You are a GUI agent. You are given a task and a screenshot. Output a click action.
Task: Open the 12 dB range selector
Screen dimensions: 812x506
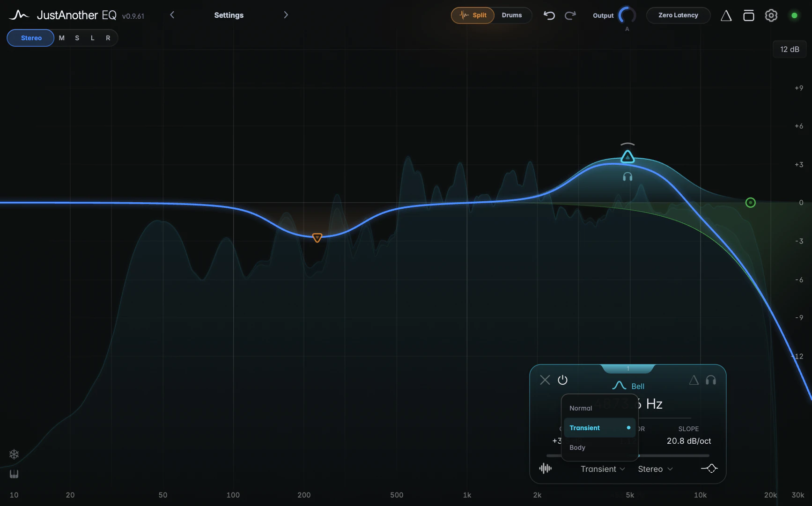tap(790, 49)
